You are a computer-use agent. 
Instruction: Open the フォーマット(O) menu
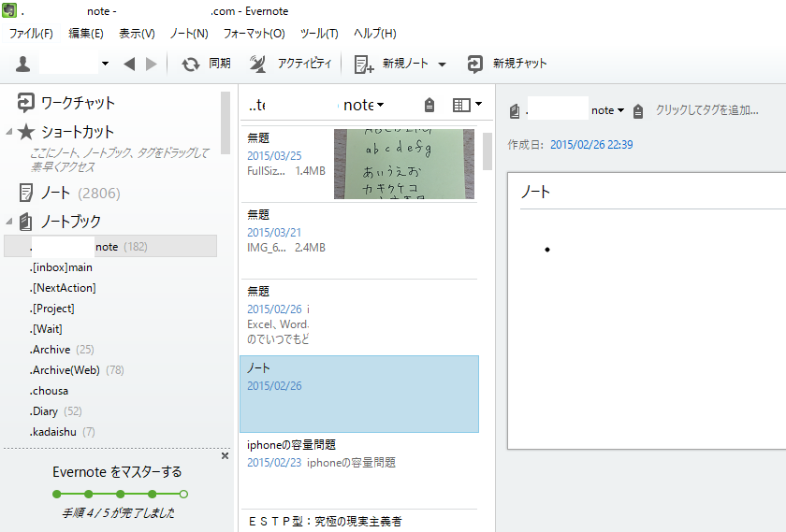[255, 34]
